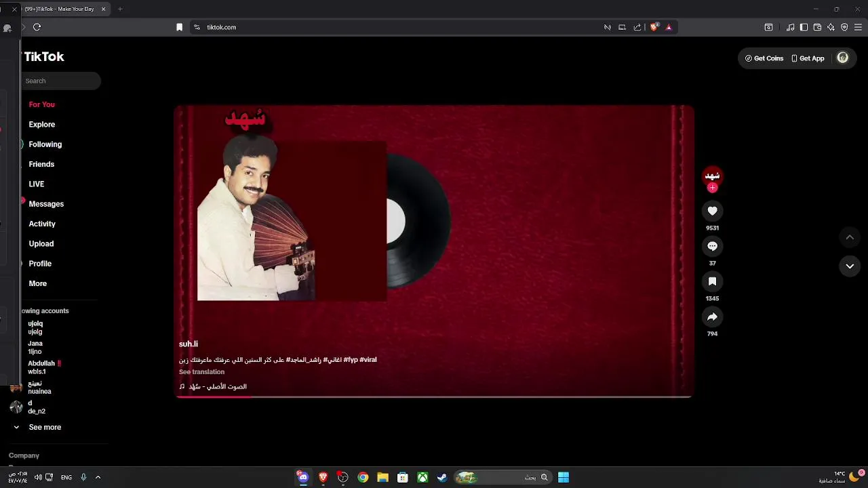The image size is (868, 488).
Task: Open followed account ujelq
Action: tap(35, 328)
